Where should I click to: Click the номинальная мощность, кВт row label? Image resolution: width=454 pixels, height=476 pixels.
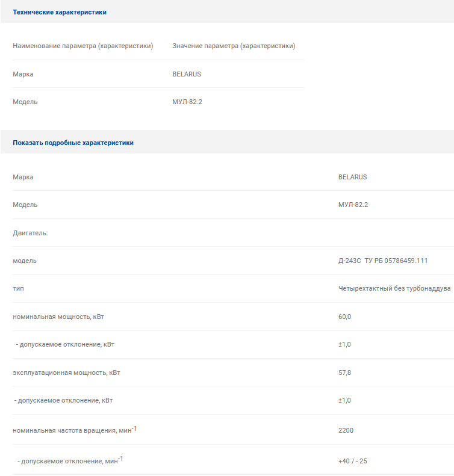(x=58, y=317)
